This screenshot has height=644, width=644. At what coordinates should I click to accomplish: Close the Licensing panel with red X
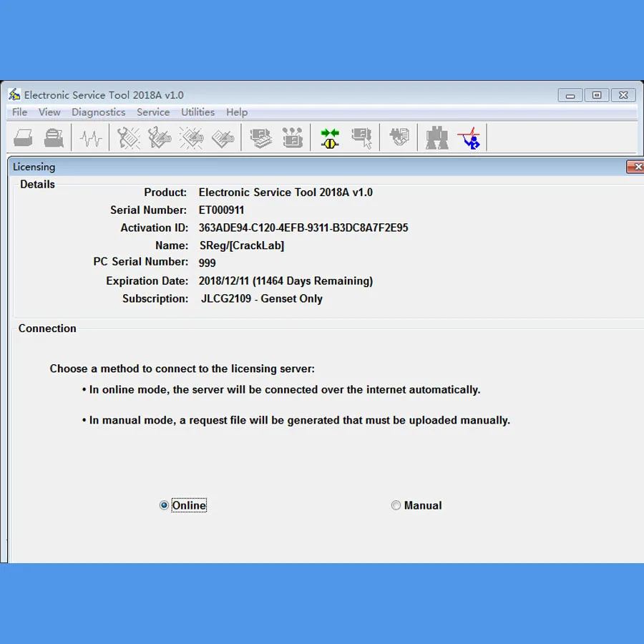click(636, 167)
